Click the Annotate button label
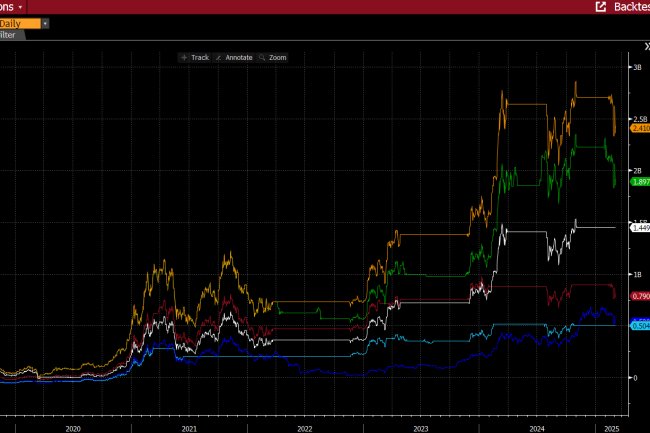Screen dimensions: 650x433 (239, 58)
